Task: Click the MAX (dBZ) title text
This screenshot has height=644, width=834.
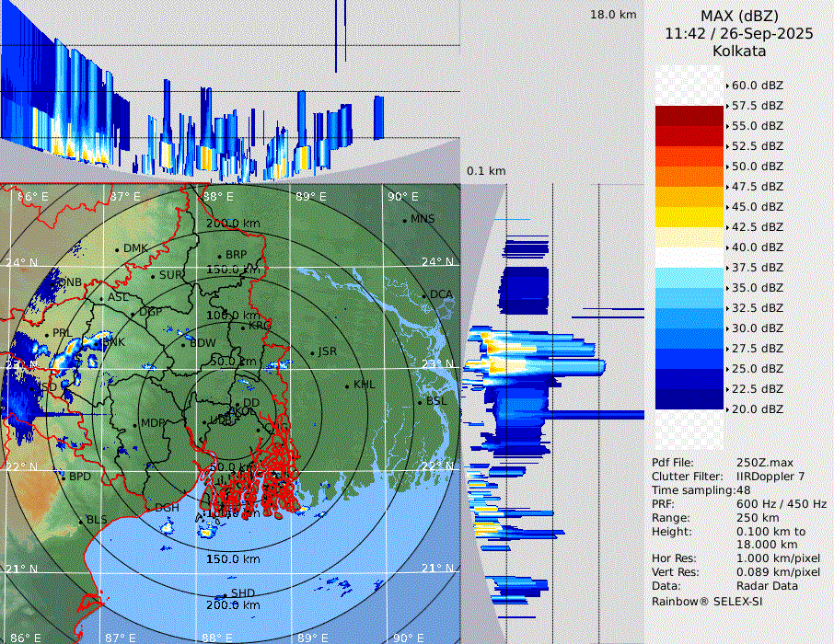Action: pyautogui.click(x=739, y=17)
